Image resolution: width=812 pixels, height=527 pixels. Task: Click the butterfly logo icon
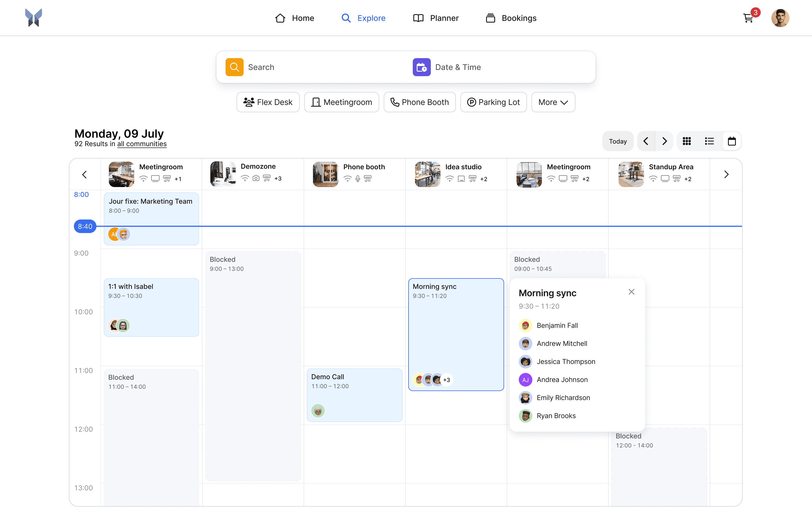tap(34, 18)
